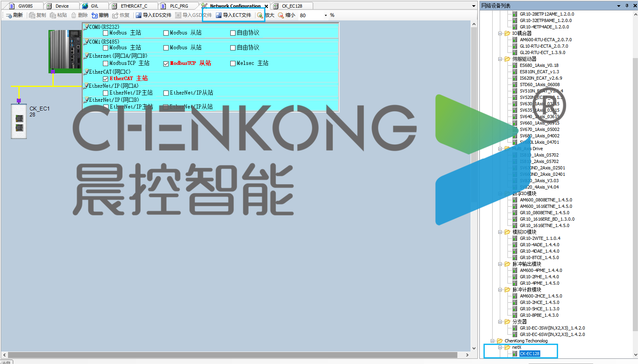Enable ModbusTCP 主站 checkbox
Image resolution: width=638 pixels, height=364 pixels.
coord(106,63)
